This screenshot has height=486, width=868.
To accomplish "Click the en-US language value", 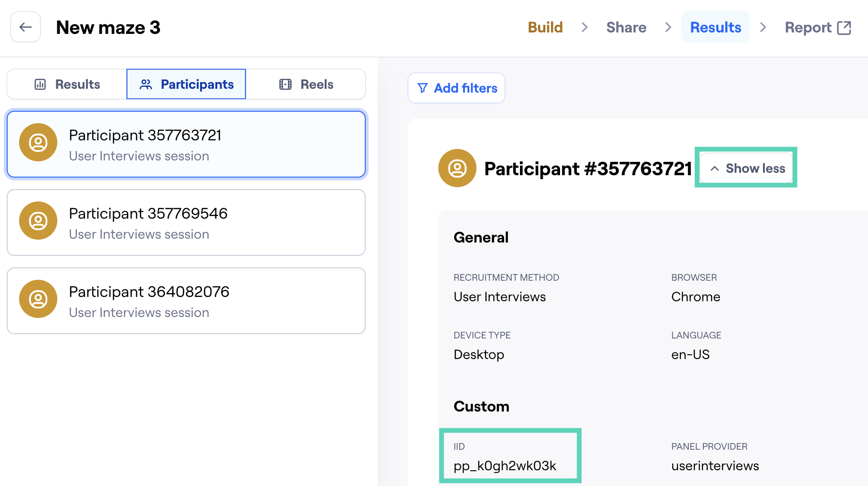I will pos(690,355).
